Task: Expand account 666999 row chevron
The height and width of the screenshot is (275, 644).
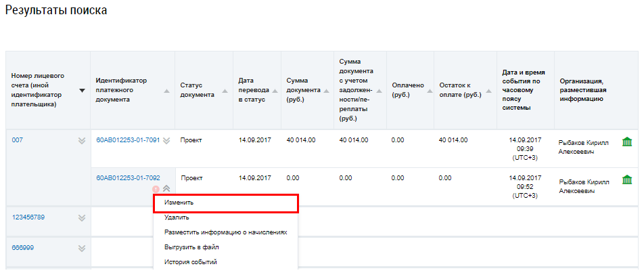Action: point(82,248)
